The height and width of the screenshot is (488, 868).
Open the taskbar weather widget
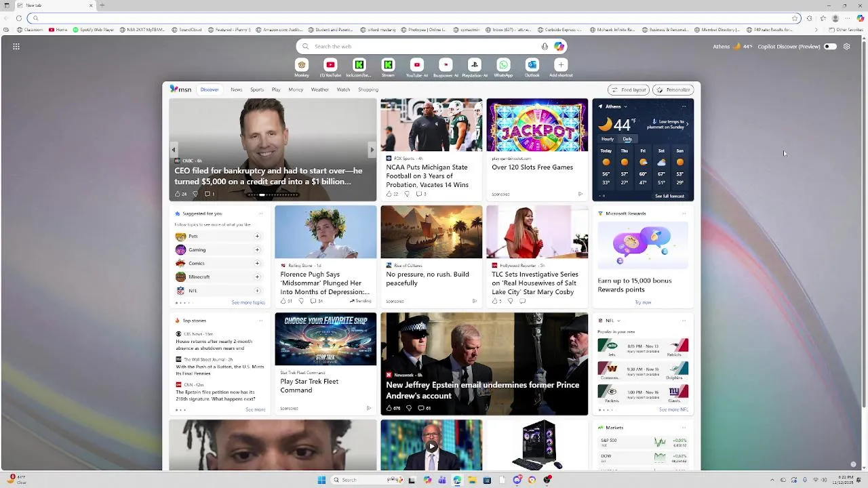coord(17,479)
